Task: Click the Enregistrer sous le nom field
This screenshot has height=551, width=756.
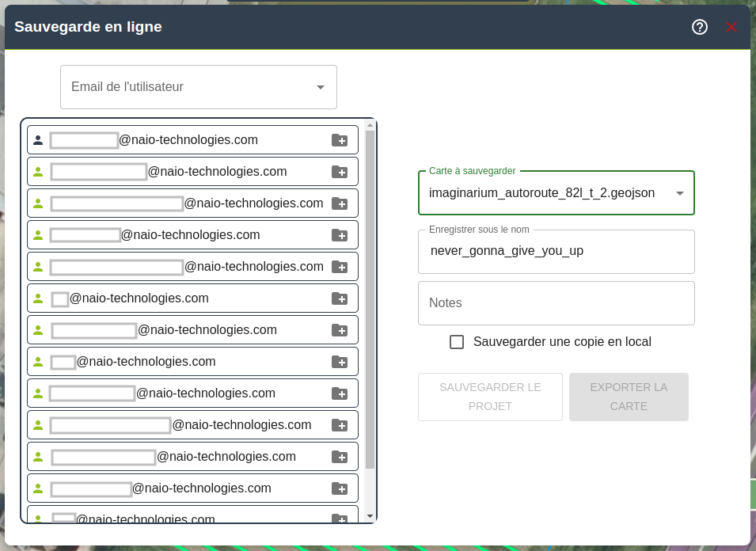Action: pyautogui.click(x=556, y=252)
